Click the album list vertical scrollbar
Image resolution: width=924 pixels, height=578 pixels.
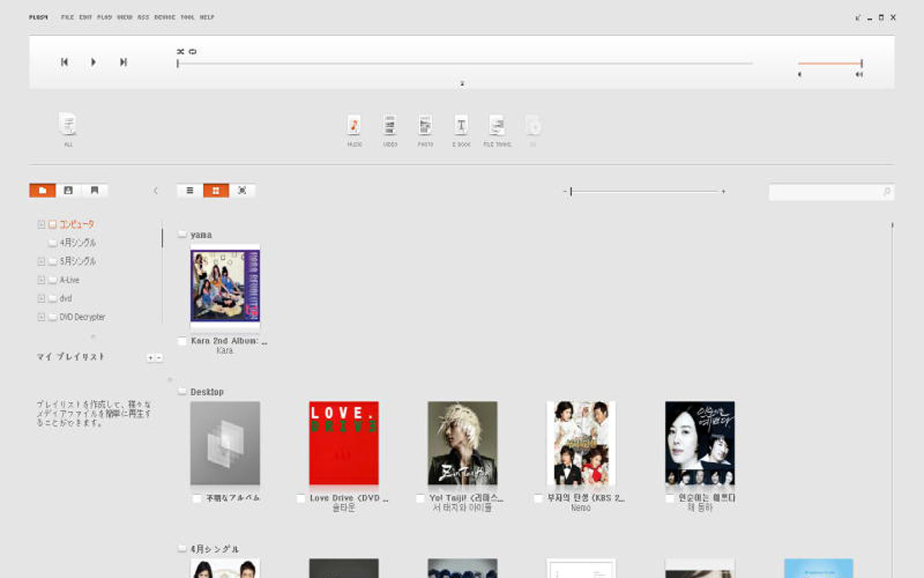[892, 400]
